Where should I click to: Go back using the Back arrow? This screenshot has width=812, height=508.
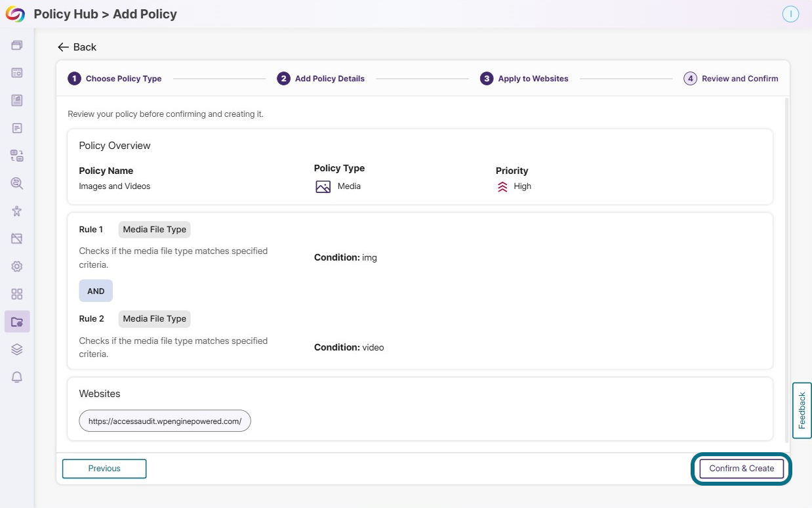[77, 47]
